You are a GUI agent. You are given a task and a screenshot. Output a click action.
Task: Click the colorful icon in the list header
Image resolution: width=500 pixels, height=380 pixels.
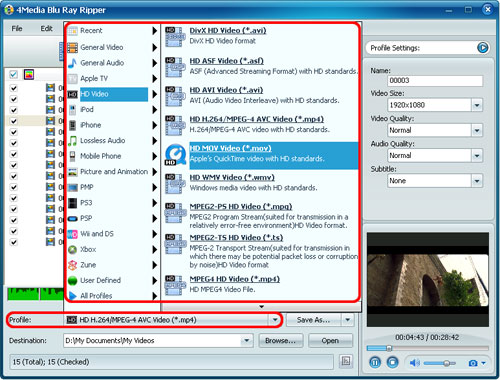click(29, 74)
